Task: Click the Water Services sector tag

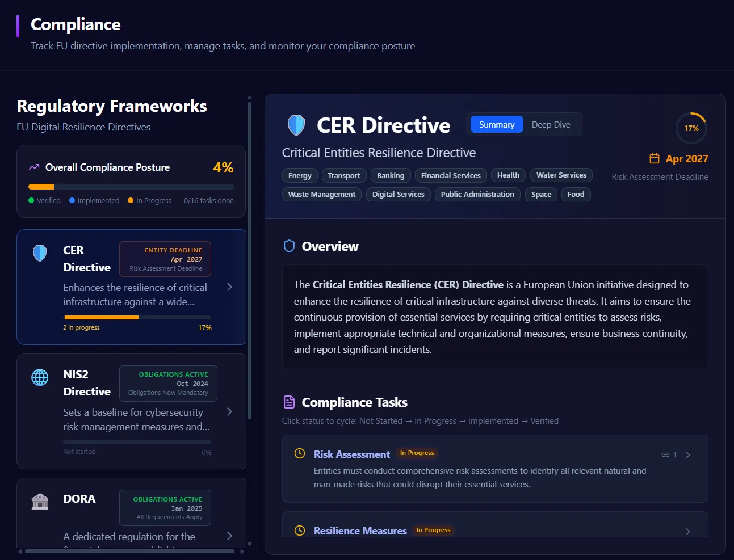Action: point(561,175)
